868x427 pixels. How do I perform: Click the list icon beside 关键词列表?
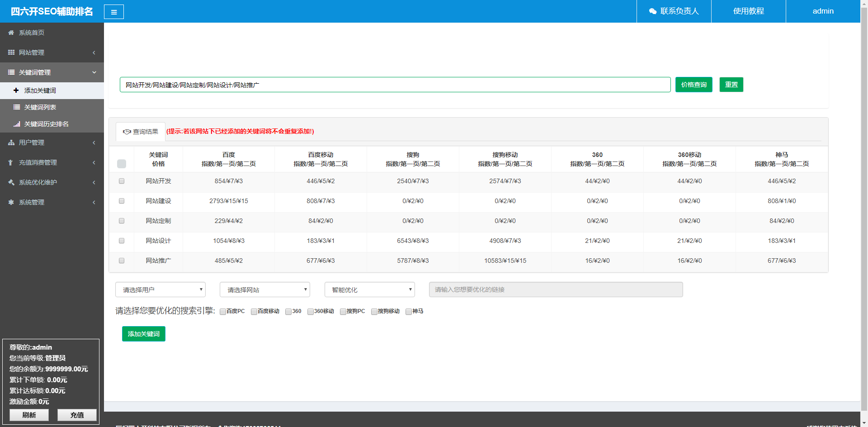coord(17,107)
